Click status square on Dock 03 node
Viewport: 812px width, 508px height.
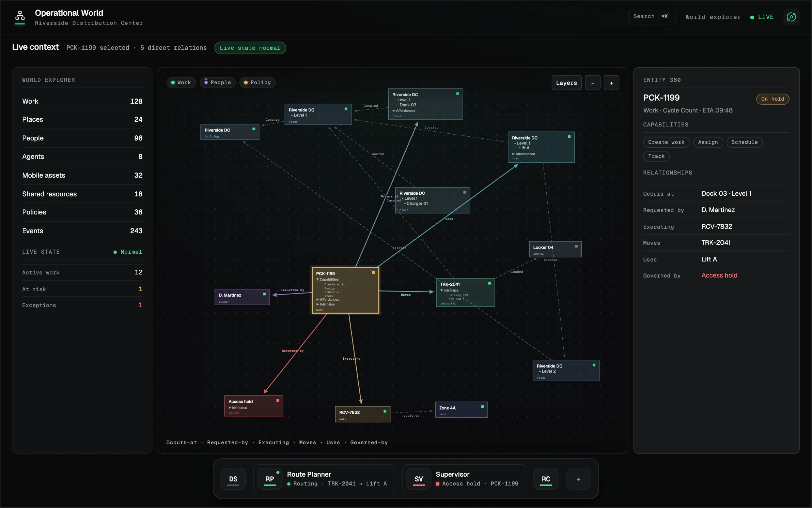click(x=457, y=93)
